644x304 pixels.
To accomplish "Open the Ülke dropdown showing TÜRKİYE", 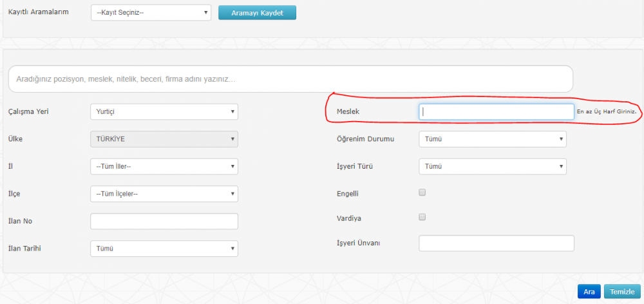I will pyautogui.click(x=164, y=139).
